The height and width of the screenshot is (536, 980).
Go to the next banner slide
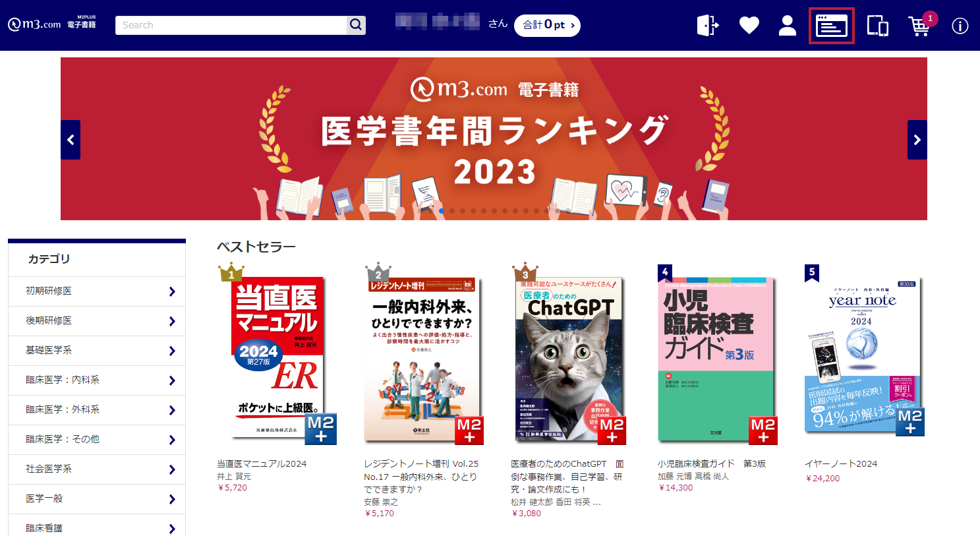(x=917, y=140)
